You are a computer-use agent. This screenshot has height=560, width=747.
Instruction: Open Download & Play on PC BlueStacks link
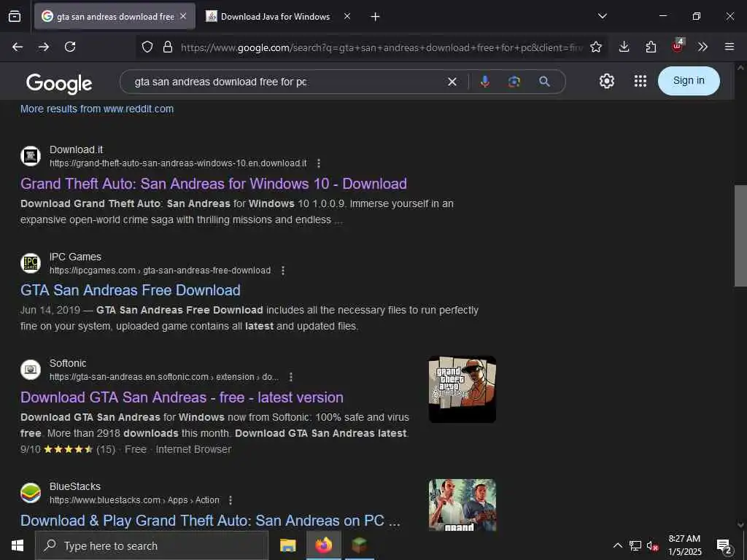[x=210, y=521]
